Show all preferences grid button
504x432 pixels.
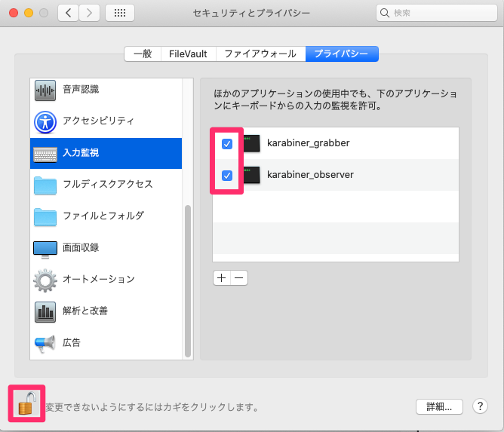120,13
